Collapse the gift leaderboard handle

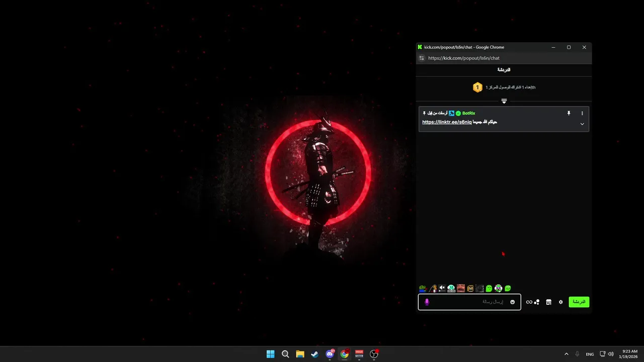point(504,101)
